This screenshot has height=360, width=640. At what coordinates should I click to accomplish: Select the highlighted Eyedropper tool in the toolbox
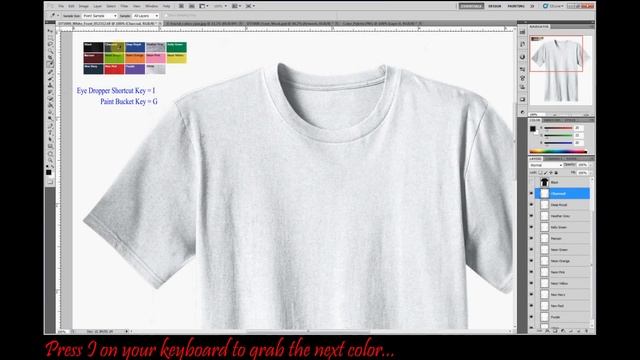[x=50, y=64]
